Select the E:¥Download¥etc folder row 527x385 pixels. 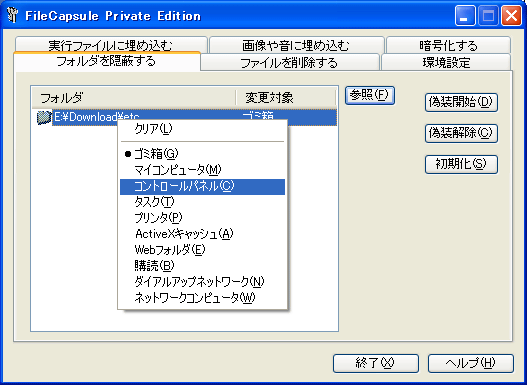click(x=185, y=117)
